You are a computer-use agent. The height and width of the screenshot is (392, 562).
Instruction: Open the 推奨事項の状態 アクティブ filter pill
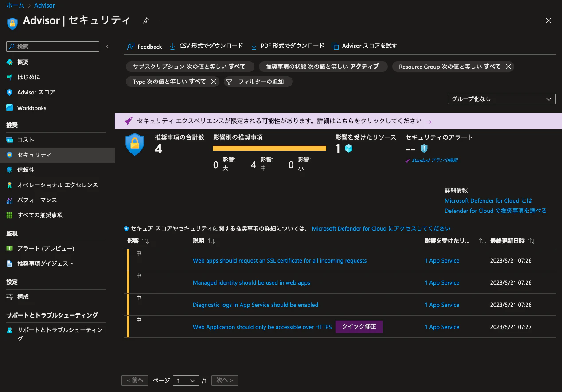[323, 67]
